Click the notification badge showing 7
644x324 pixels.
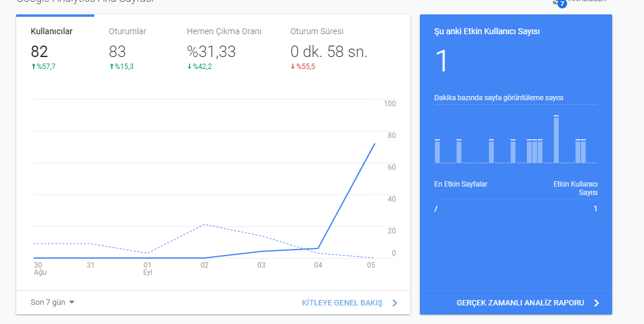(x=562, y=4)
